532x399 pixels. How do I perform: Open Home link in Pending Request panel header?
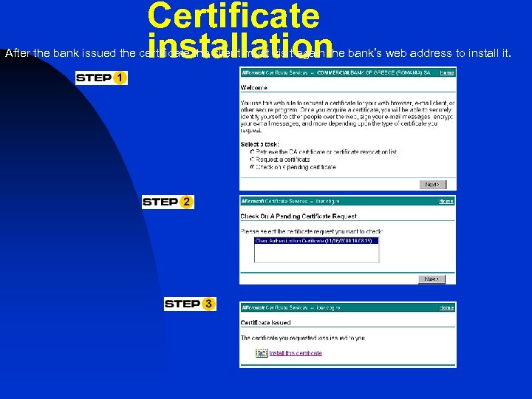click(x=446, y=201)
